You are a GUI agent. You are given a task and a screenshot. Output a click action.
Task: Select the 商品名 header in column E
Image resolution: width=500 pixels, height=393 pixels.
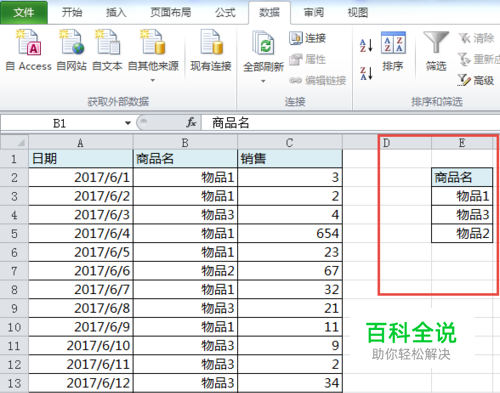tap(462, 177)
